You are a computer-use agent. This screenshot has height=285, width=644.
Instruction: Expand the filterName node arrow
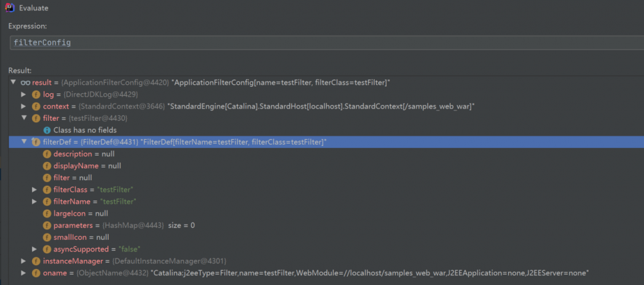click(35, 201)
